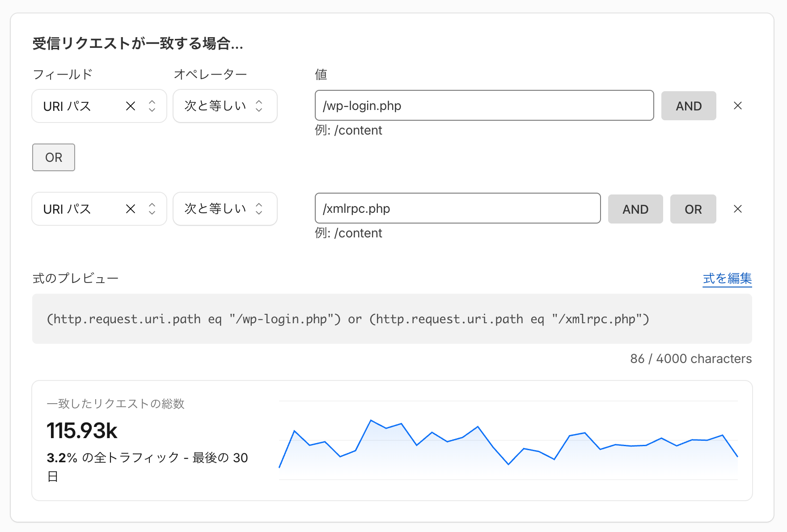This screenshot has height=532, width=787.
Task: Click the expression preview code box
Action: (392, 319)
